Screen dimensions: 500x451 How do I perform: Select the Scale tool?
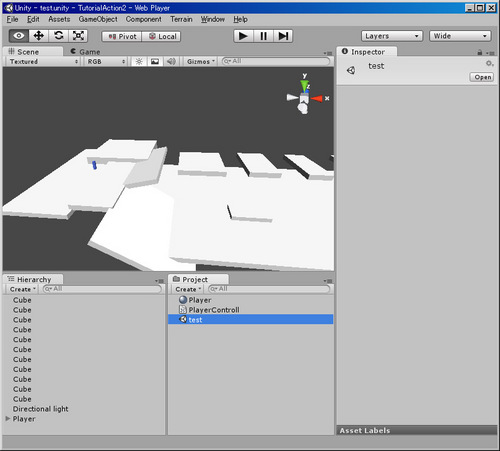(78, 36)
